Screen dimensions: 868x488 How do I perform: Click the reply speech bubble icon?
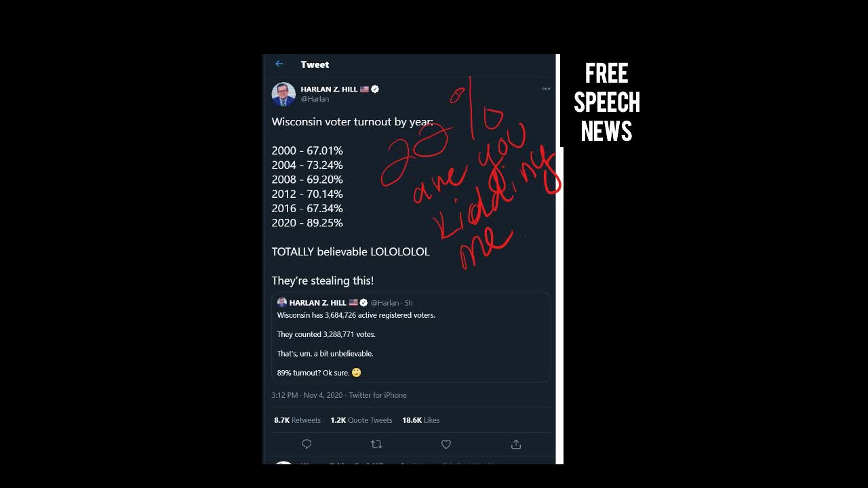[x=307, y=444]
